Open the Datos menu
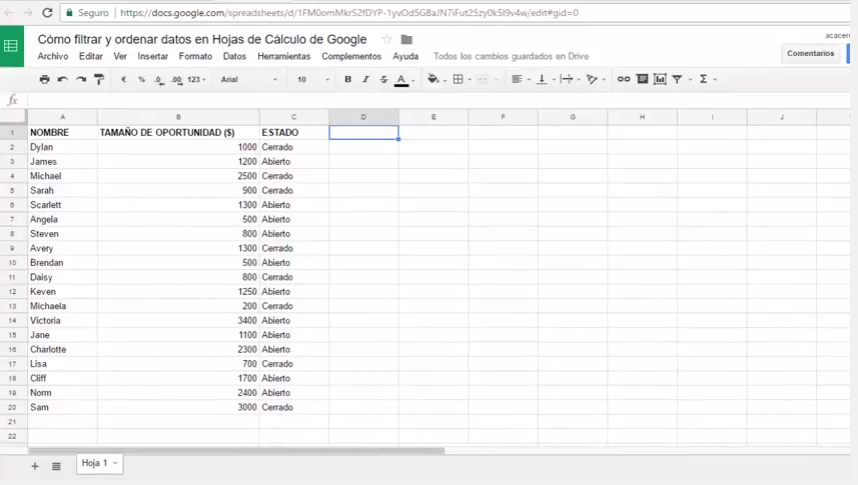Screen dimensions: 858x485 click(x=234, y=56)
